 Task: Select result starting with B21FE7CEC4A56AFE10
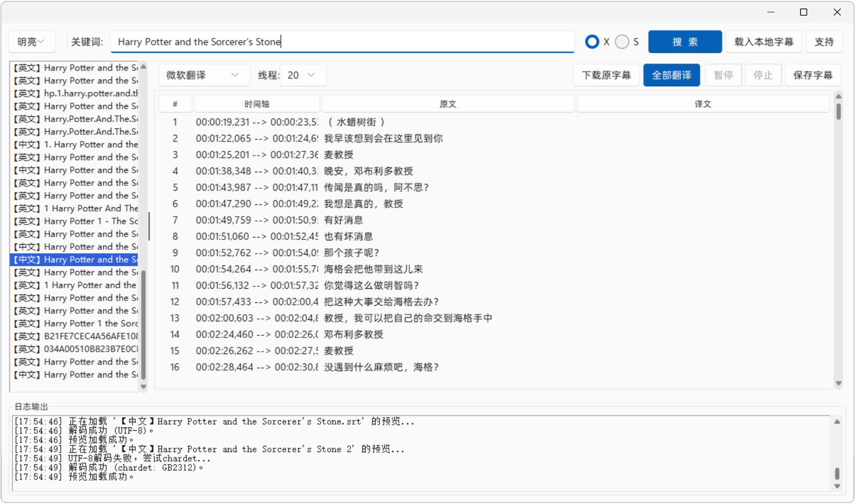(74, 336)
